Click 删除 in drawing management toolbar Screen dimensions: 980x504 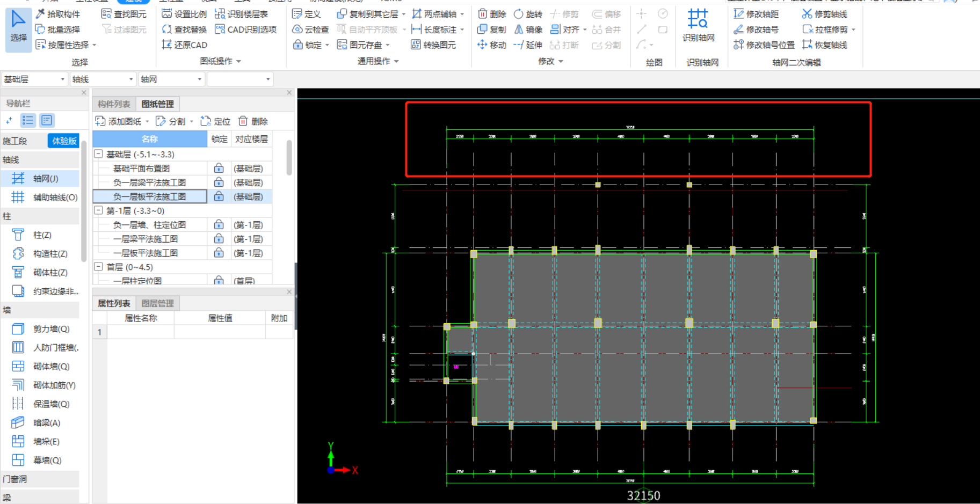pos(253,121)
